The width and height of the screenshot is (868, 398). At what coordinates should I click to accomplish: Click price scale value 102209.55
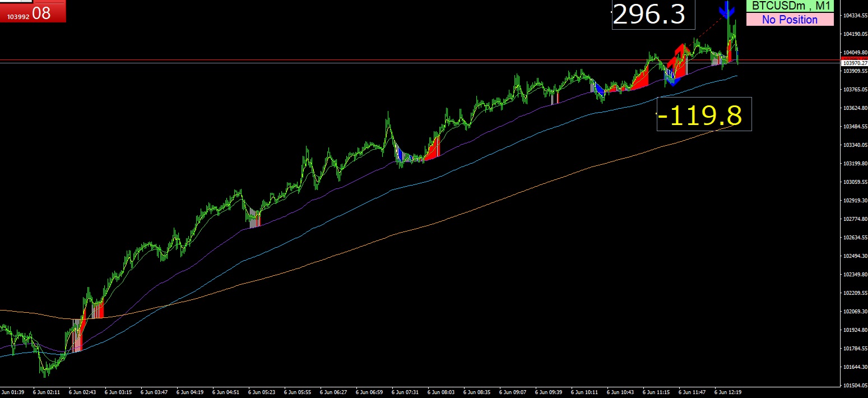point(855,293)
